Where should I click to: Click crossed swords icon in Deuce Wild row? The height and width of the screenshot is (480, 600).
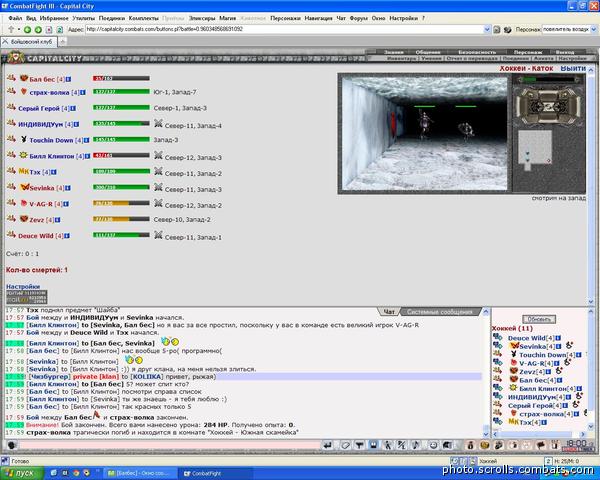158,235
